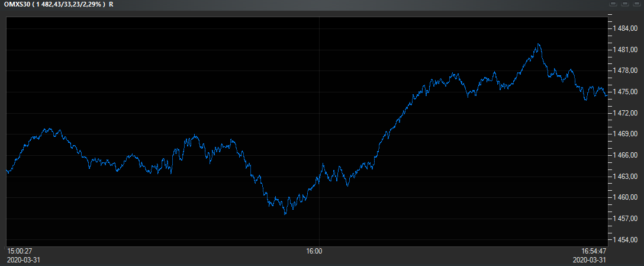Click the highest peak of the price line
Image resolution: width=644 pixels, height=266 pixels.
click(538, 44)
